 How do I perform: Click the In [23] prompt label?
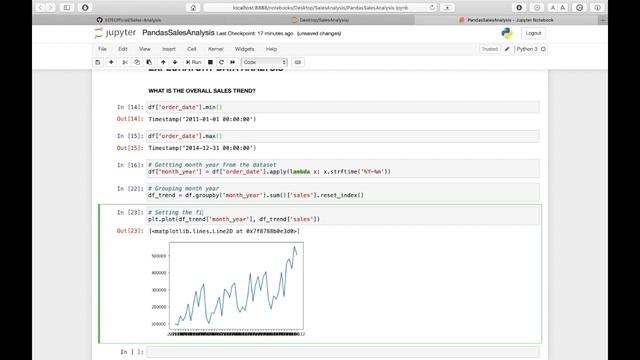(x=130, y=212)
